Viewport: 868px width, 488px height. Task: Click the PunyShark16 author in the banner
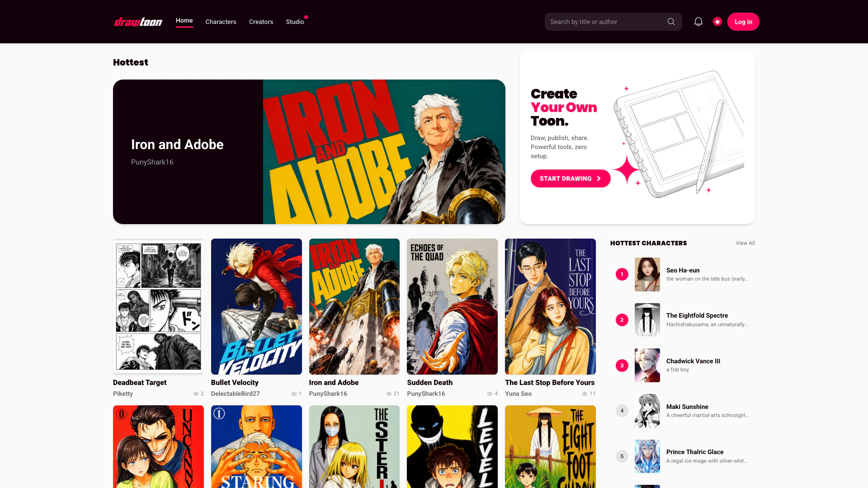(152, 162)
